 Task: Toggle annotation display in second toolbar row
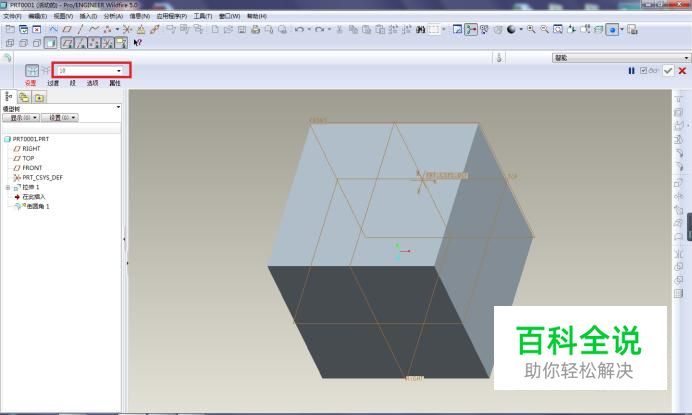click(121, 43)
